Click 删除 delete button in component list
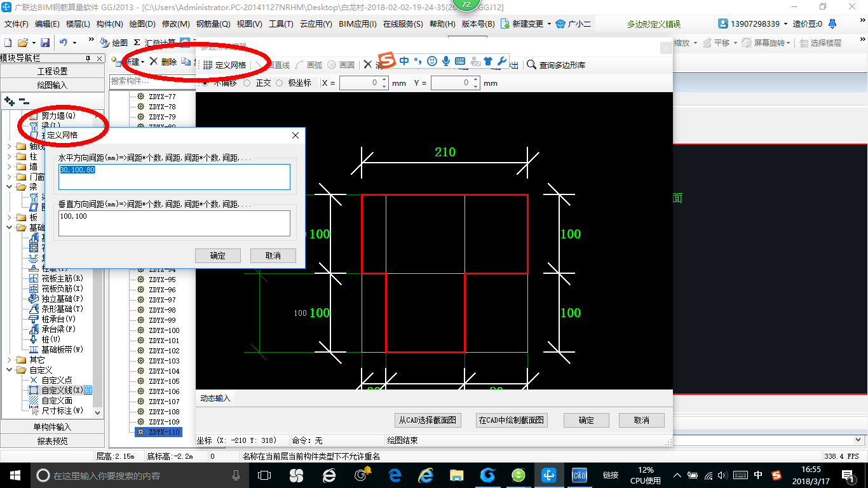The width and height of the screenshot is (868, 488). click(x=163, y=62)
